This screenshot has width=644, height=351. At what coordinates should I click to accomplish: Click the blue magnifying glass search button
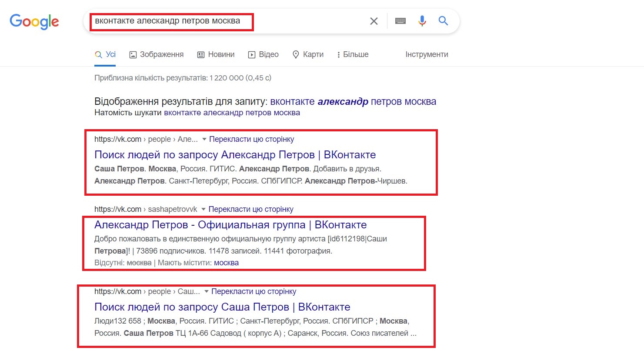click(443, 20)
